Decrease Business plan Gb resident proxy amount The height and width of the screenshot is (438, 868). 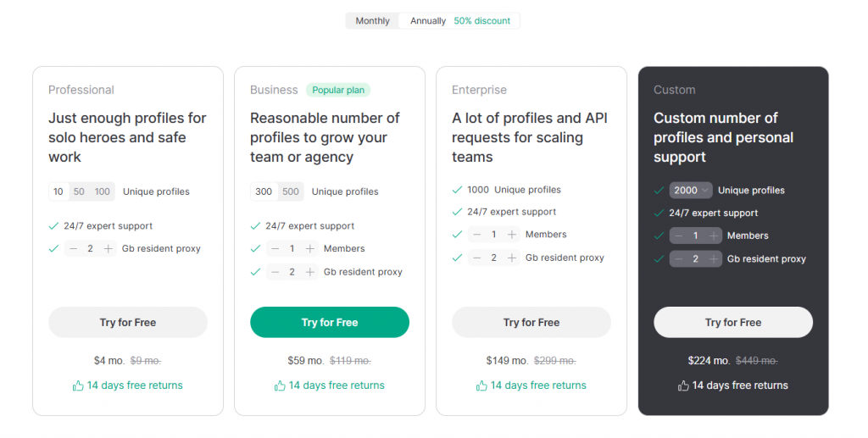(x=275, y=272)
